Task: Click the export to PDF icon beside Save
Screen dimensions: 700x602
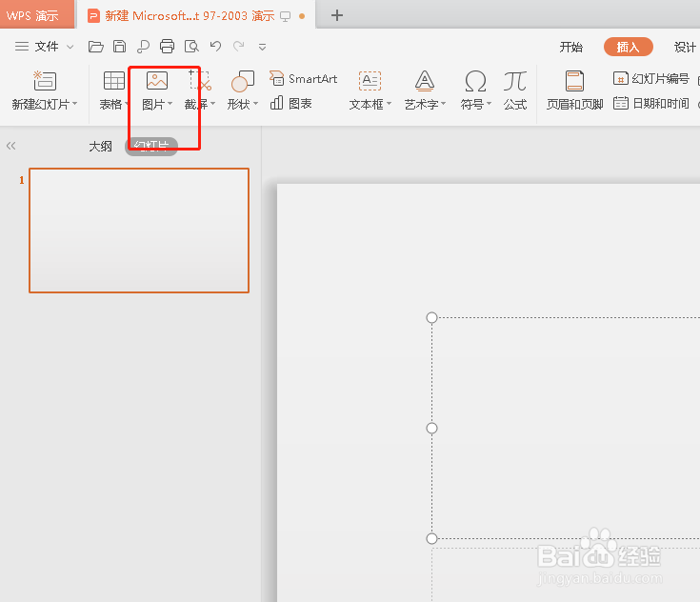Action: coord(143,47)
